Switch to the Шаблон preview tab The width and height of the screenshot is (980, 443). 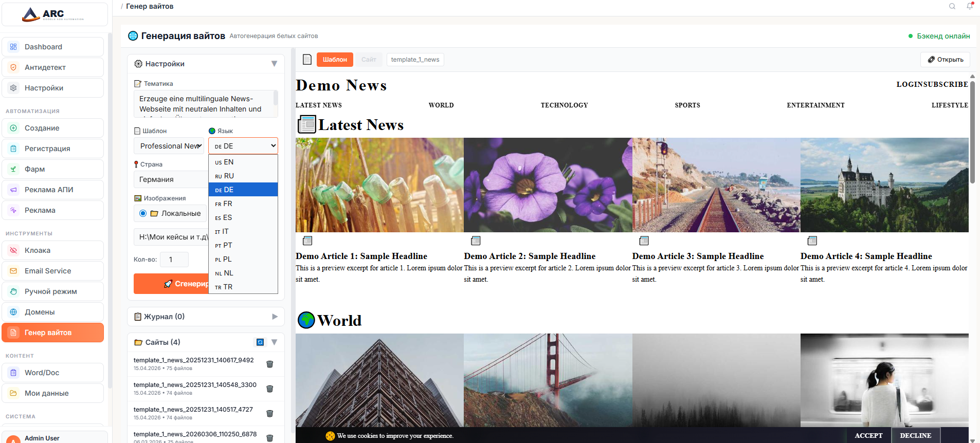click(x=335, y=60)
